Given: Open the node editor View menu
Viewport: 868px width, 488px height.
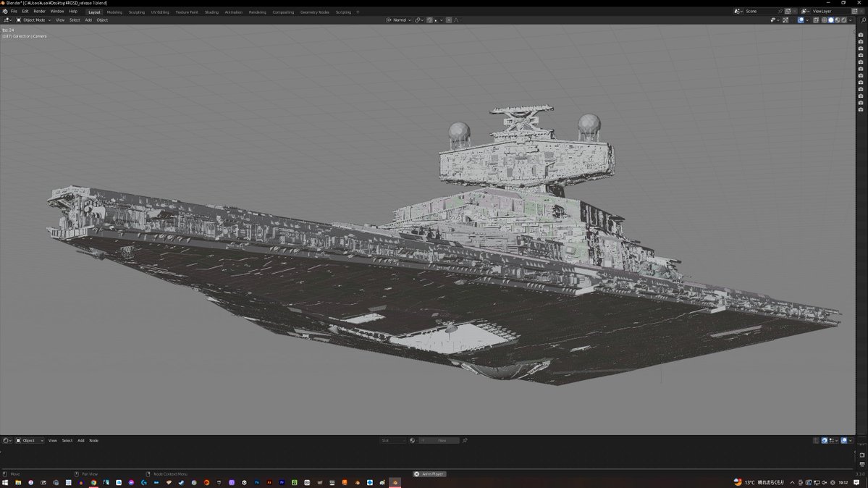Looking at the screenshot, I should 53,440.
